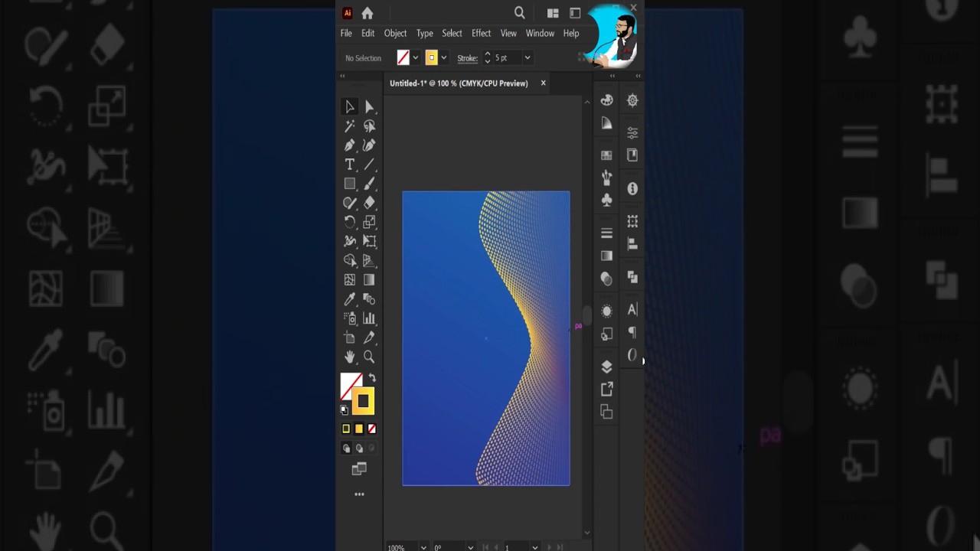This screenshot has width=980, height=551.
Task: Choose the Slice tool
Action: (x=369, y=337)
